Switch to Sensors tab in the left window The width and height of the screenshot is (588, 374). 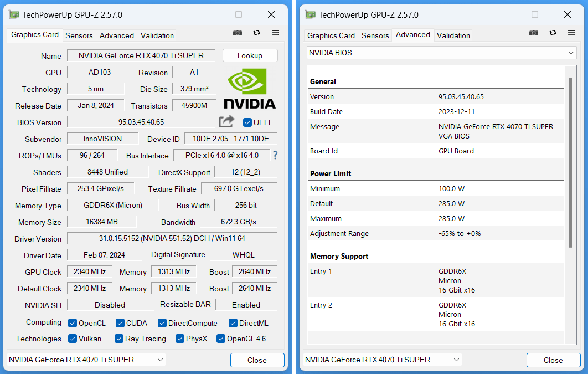pos(79,35)
